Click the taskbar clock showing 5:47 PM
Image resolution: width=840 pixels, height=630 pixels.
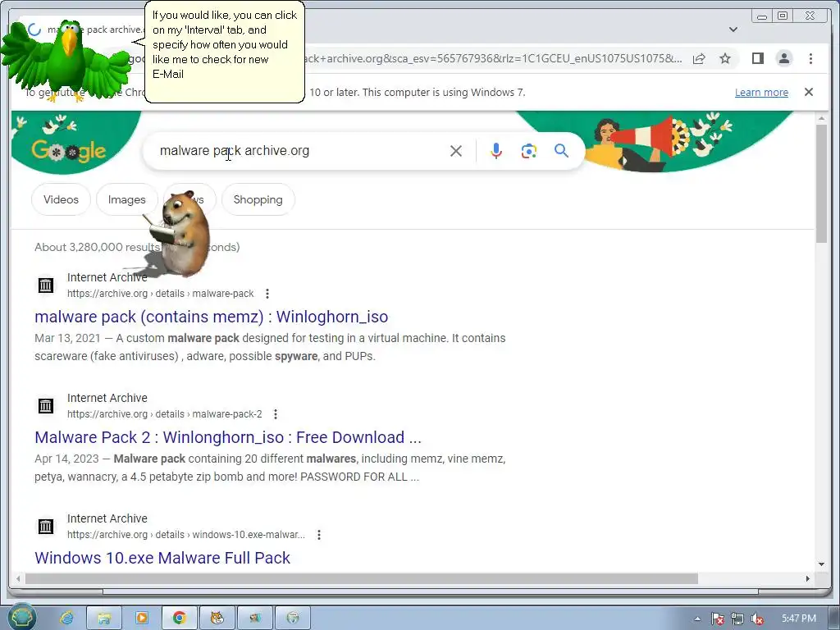point(799,619)
